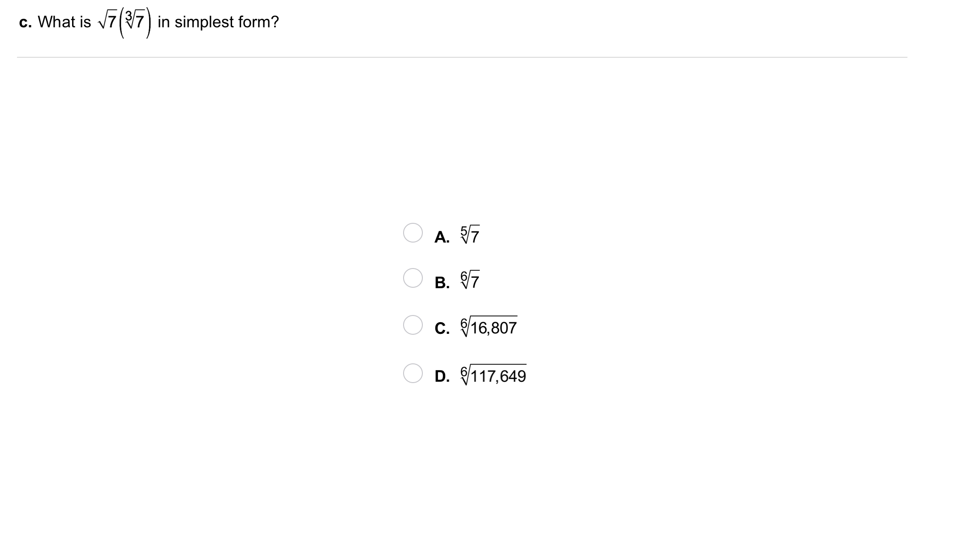Click the bold letter label "B."
This screenshot has height=537, width=980.
[x=442, y=283]
